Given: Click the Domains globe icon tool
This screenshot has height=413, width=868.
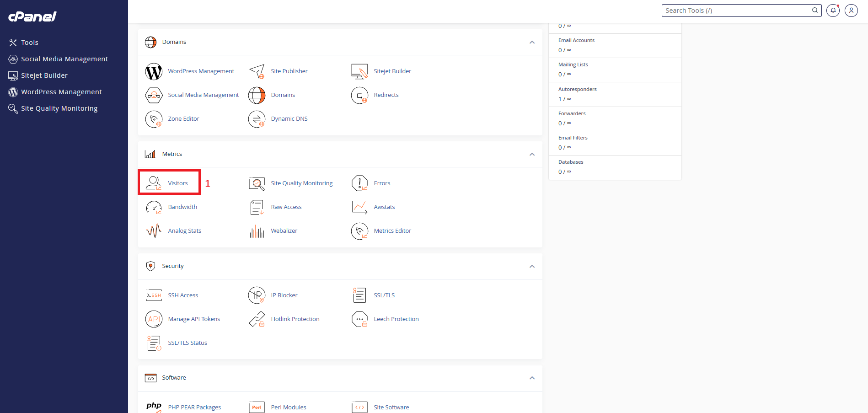Looking at the screenshot, I should (x=257, y=95).
